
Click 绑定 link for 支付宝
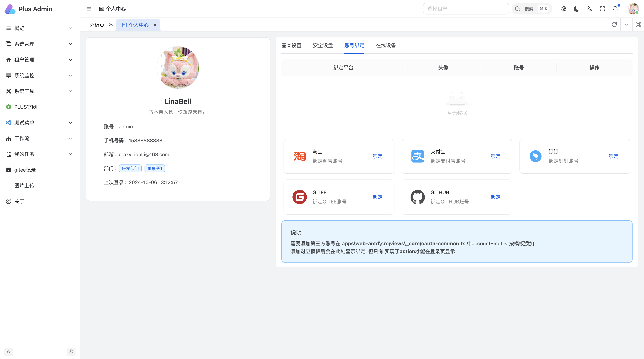tap(495, 156)
